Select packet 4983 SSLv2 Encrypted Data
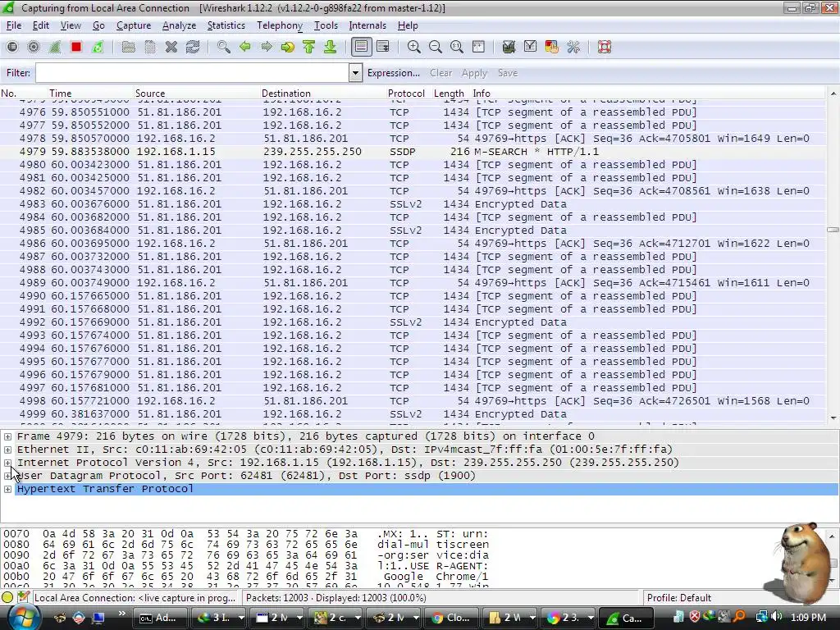840x630 pixels. pos(413,204)
